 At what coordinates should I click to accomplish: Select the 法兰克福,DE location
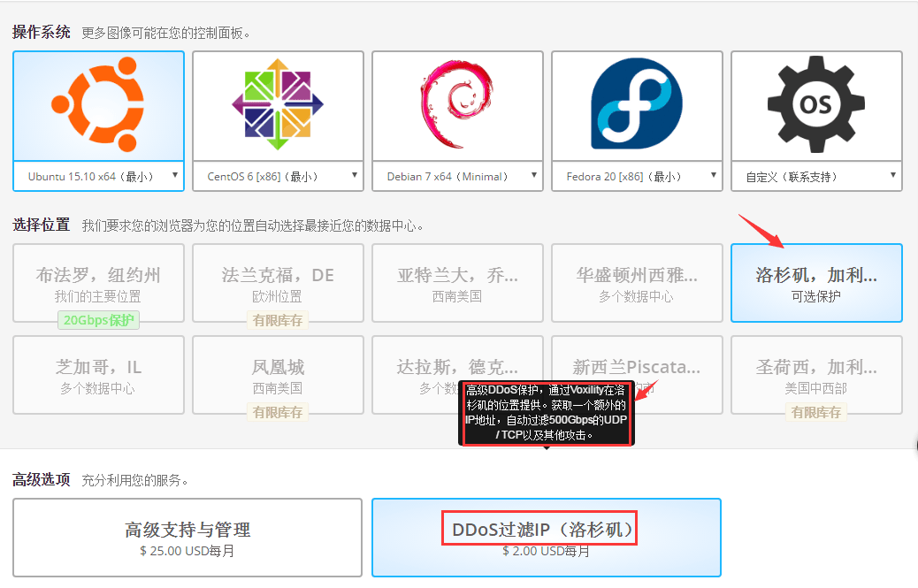click(x=278, y=283)
